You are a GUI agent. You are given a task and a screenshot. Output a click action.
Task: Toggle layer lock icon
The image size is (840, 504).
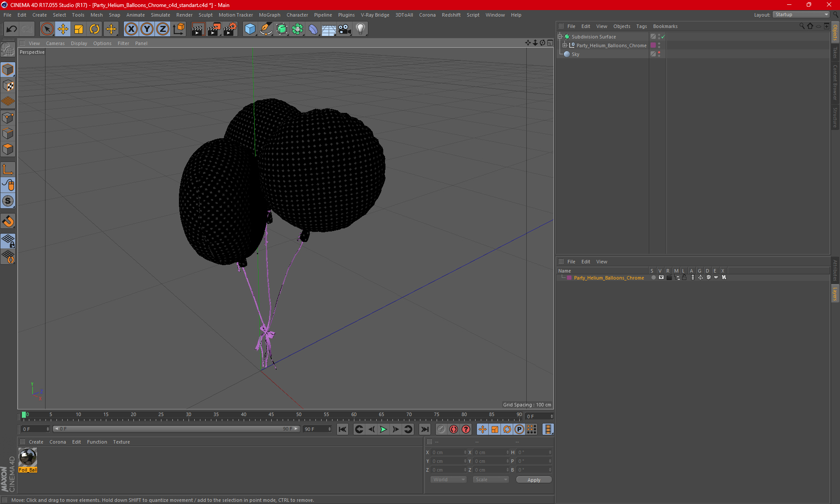pos(684,277)
